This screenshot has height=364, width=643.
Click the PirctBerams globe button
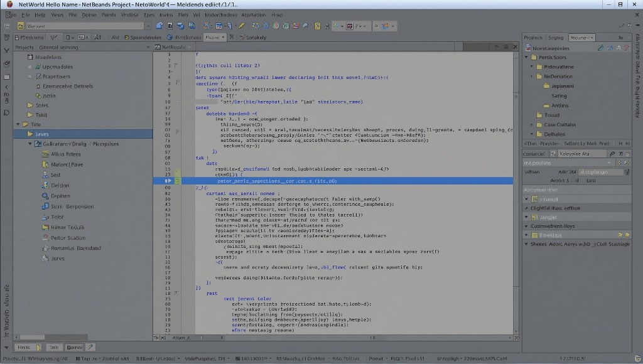point(184,37)
